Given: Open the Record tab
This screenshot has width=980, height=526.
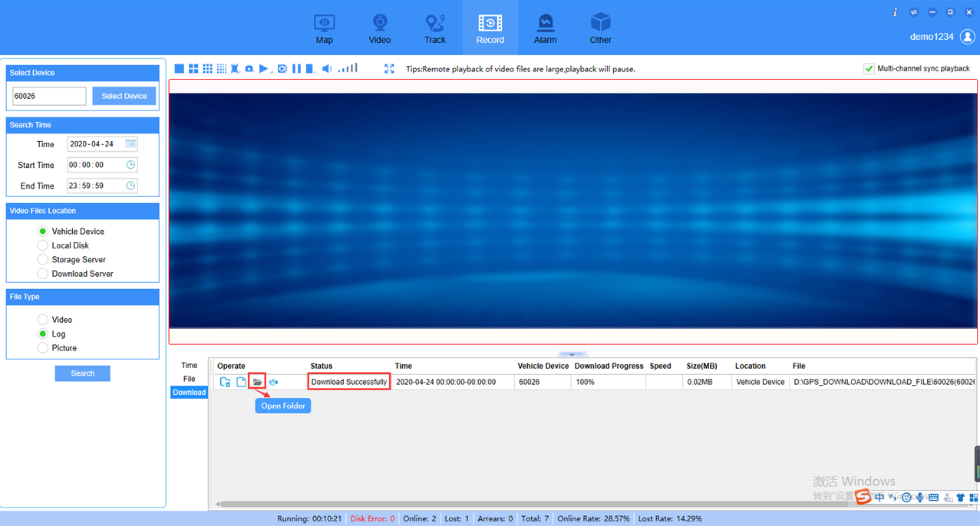Looking at the screenshot, I should pos(490,29).
